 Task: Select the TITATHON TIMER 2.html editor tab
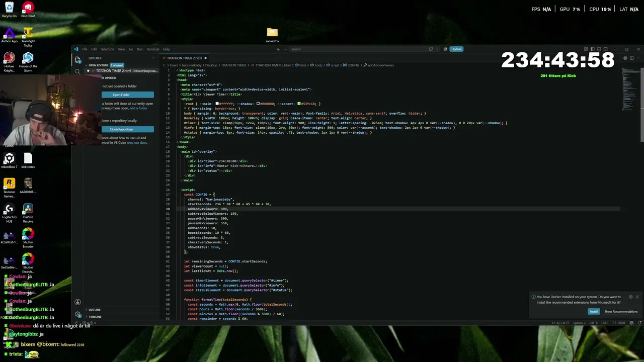tap(185, 58)
